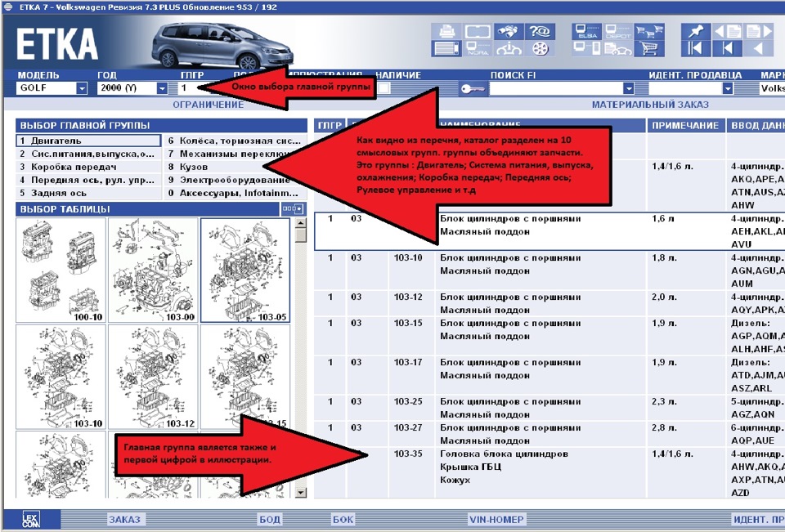Viewport: 785px width, 532px height.
Task: Expand the ПОИСК FI dropdown arrow
Action: 628,88
